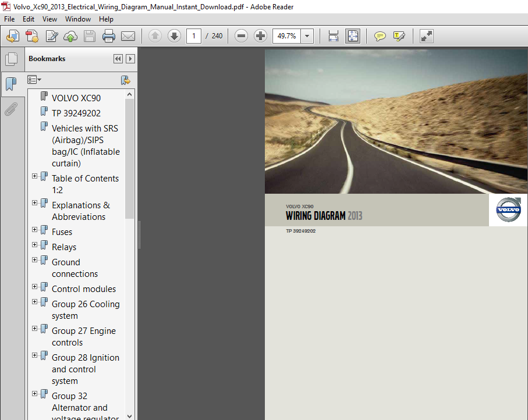Open the Page Thumbnails panel
The image size is (528, 420).
[x=12, y=59]
